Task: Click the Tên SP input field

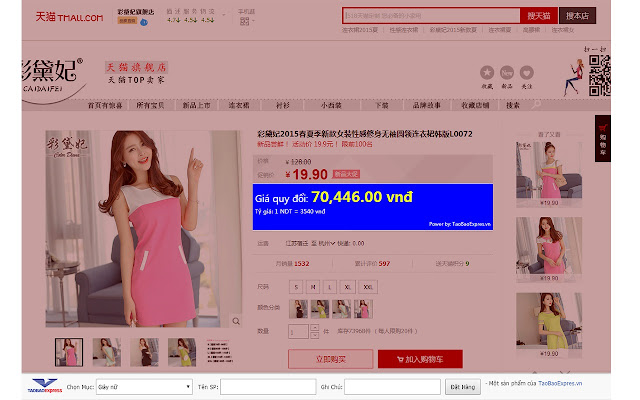Action: [268, 387]
